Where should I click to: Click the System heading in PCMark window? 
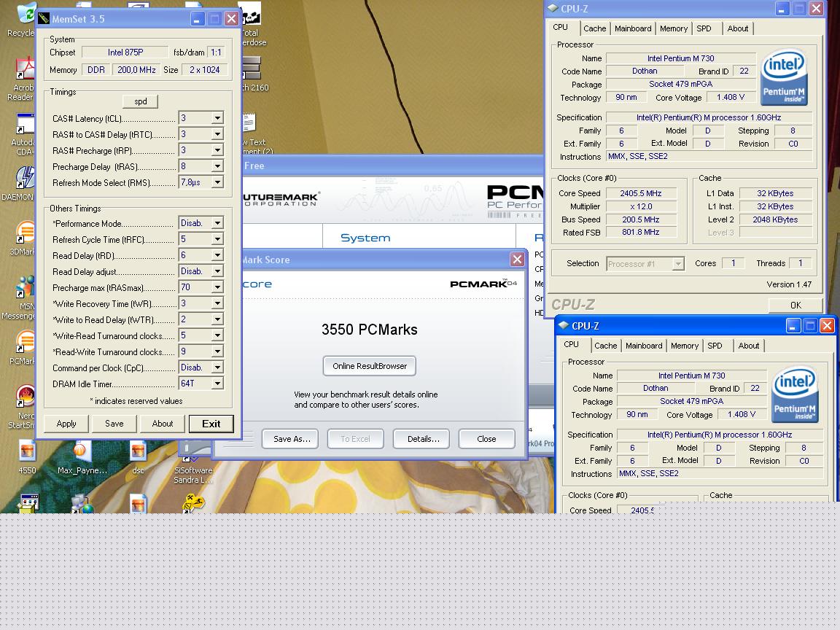click(365, 238)
